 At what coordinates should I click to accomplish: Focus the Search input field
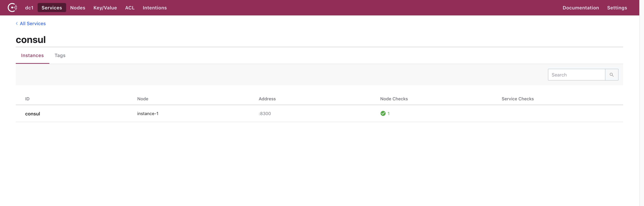click(x=576, y=75)
